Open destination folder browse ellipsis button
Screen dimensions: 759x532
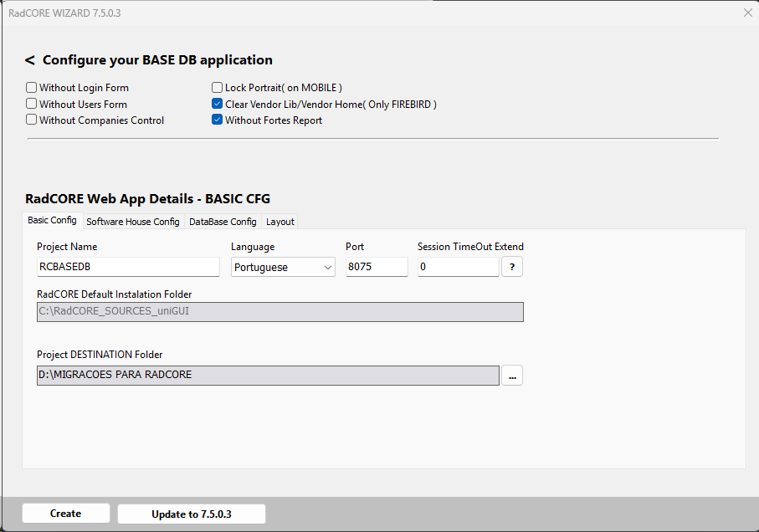point(511,376)
